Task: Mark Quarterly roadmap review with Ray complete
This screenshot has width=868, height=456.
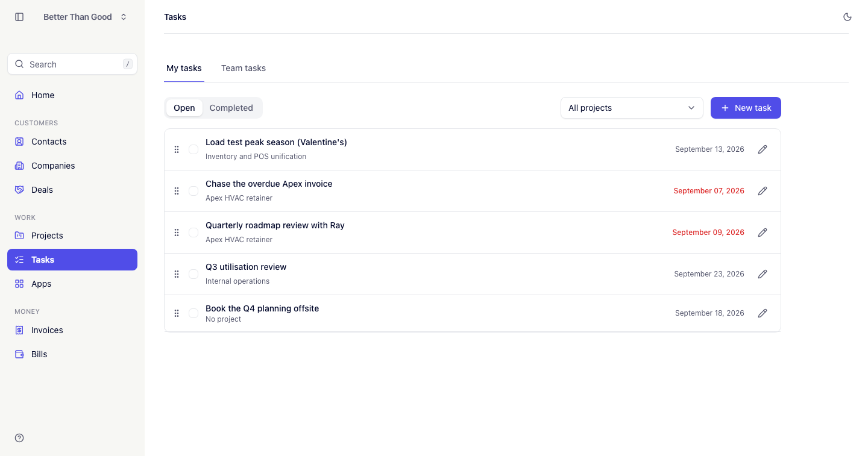Action: [193, 233]
